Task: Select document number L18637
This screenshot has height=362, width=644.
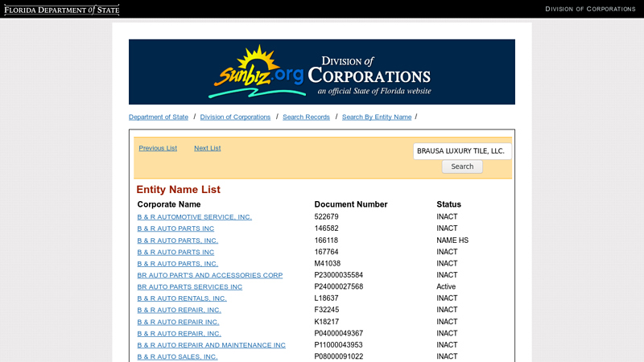Action: tap(327, 298)
